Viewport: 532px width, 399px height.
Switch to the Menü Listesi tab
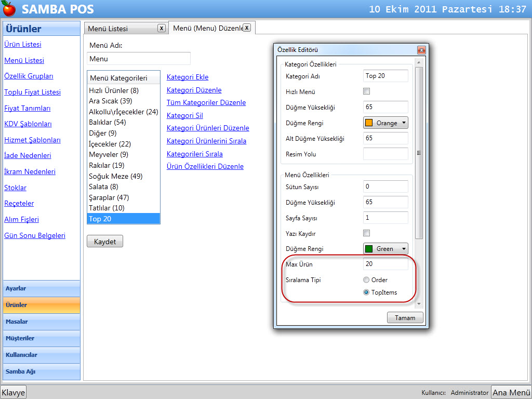121,29
